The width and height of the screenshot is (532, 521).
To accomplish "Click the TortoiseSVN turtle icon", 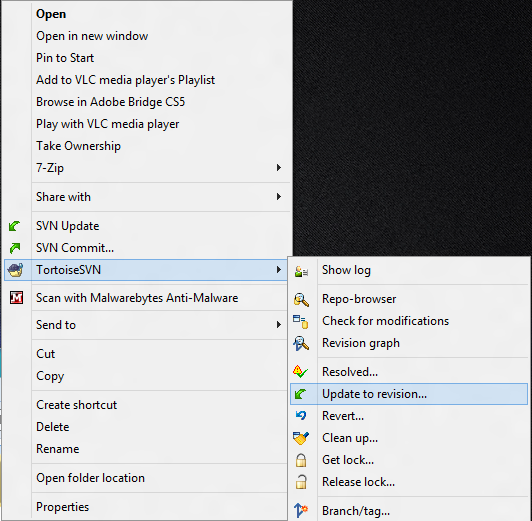I will [x=16, y=270].
